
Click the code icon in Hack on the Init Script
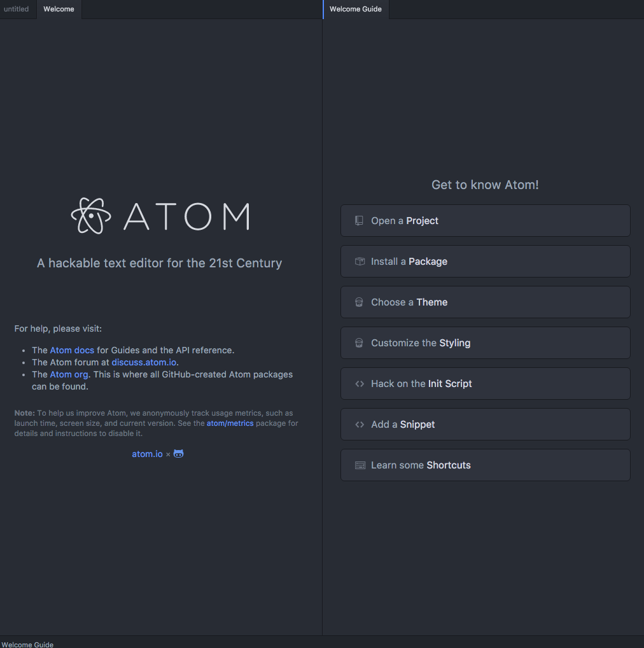point(360,384)
